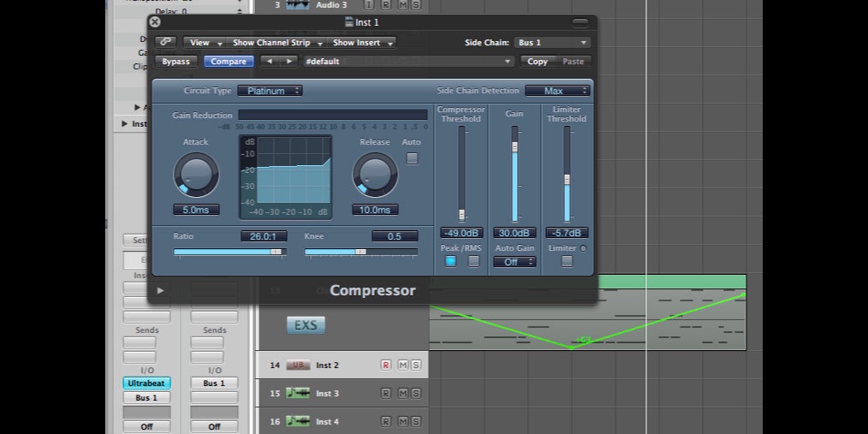Click the plugin window link icon

[166, 42]
